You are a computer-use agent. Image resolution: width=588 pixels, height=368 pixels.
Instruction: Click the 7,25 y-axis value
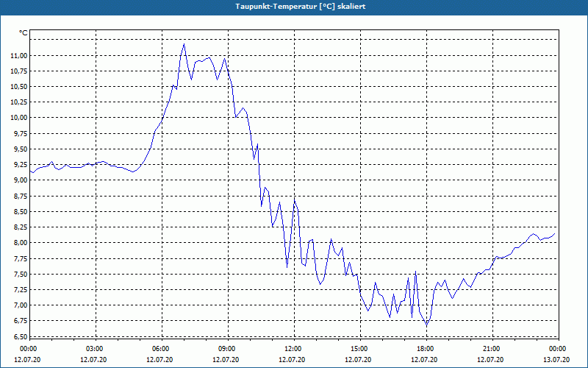click(x=21, y=290)
